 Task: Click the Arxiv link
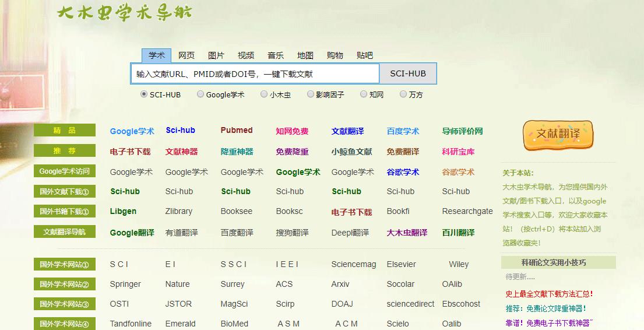tap(340, 284)
